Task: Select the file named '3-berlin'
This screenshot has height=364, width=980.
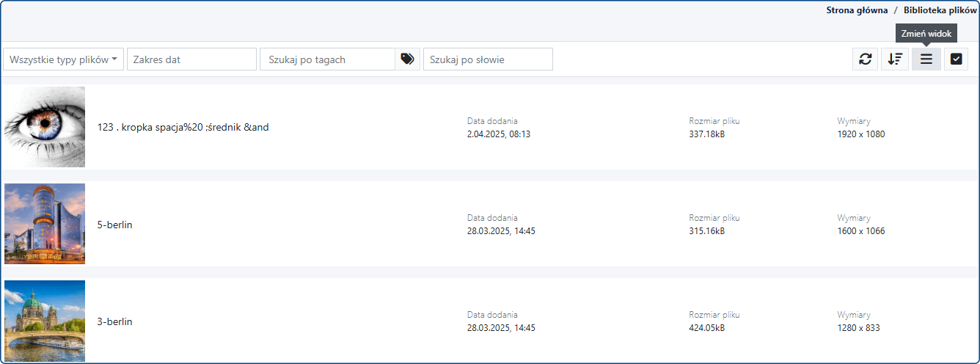Action: coord(115,321)
